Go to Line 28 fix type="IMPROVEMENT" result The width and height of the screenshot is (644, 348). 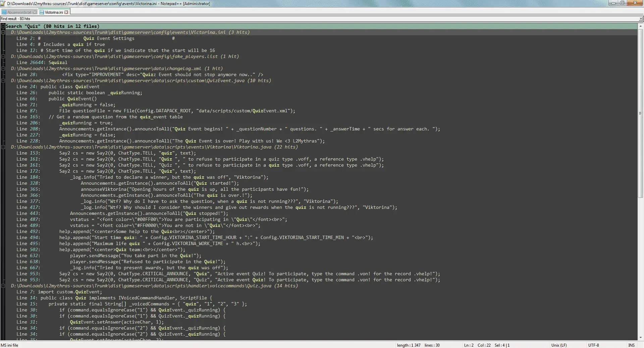[140, 74]
